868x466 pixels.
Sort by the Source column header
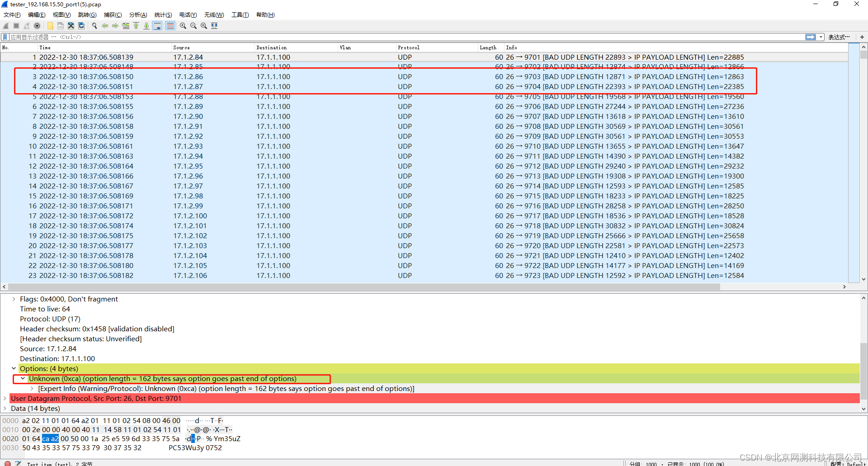[x=213, y=47]
